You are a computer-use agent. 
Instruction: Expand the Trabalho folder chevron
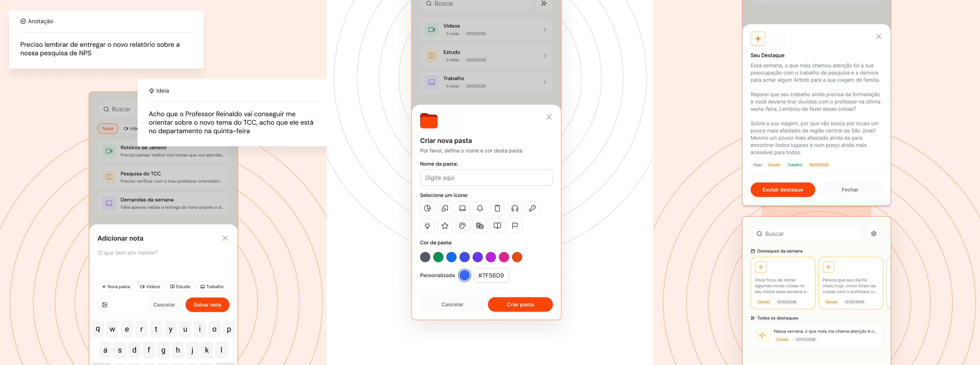(544, 82)
